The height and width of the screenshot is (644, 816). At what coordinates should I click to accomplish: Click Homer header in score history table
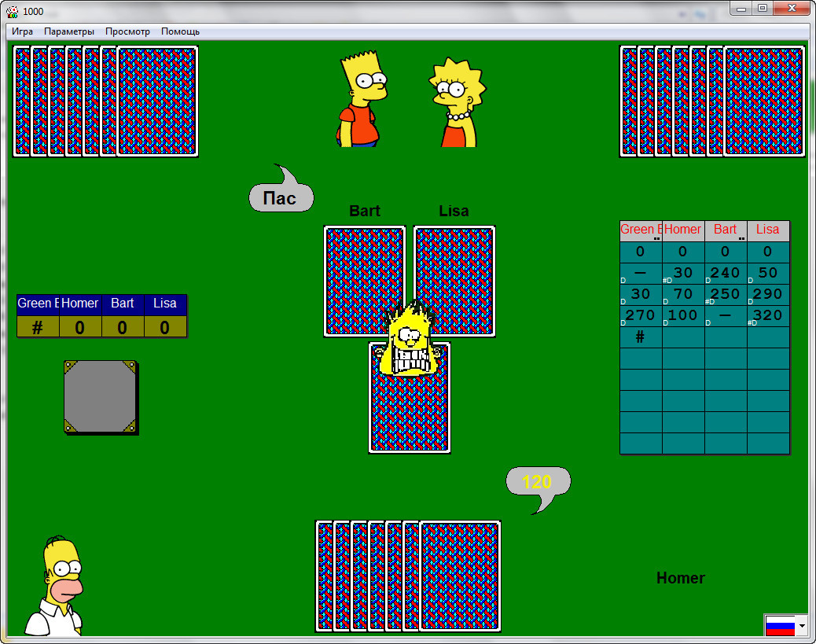683,230
